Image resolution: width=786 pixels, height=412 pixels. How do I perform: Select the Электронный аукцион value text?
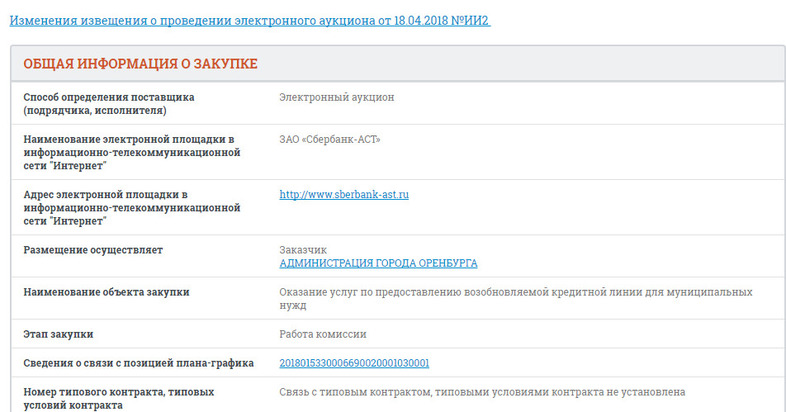pos(337,97)
